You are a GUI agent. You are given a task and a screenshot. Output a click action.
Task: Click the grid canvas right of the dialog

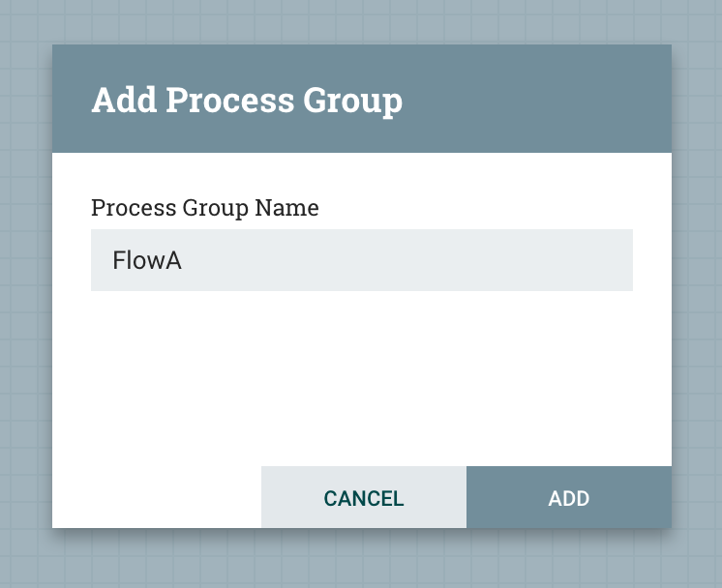pyautogui.click(x=697, y=290)
